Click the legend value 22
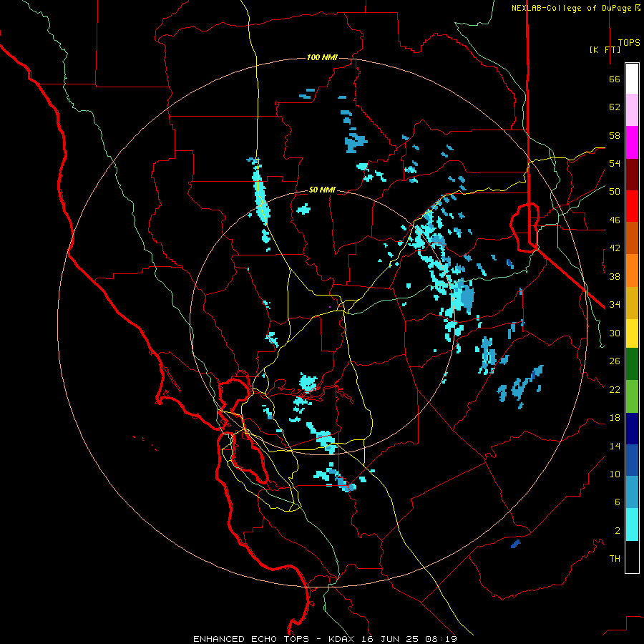The image size is (644, 644). 615,389
